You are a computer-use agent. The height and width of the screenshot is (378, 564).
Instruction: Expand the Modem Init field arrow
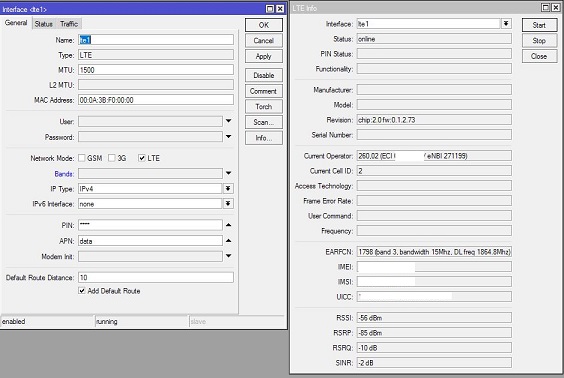point(228,256)
